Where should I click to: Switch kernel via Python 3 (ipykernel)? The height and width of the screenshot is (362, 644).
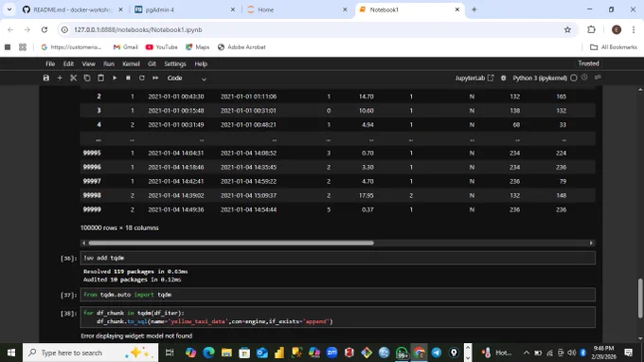[x=540, y=78]
